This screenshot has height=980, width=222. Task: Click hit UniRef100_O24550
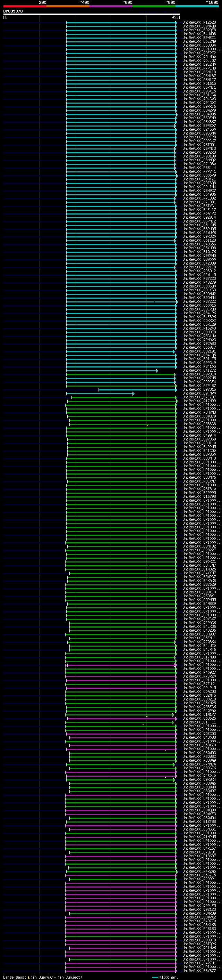point(199,129)
